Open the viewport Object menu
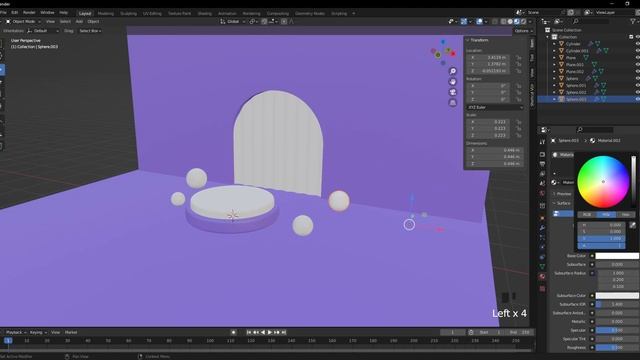Screen dimensions: 640x360 [x=93, y=21]
